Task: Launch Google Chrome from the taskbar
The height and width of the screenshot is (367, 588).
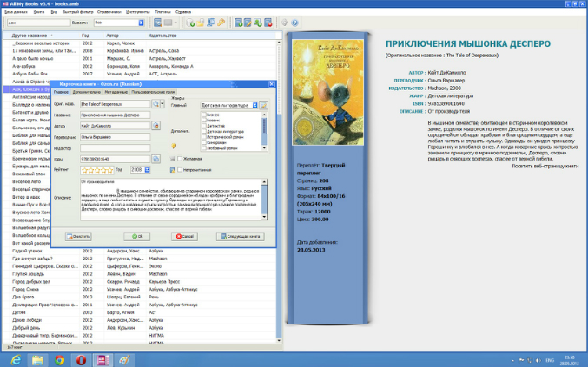Action: (60, 358)
